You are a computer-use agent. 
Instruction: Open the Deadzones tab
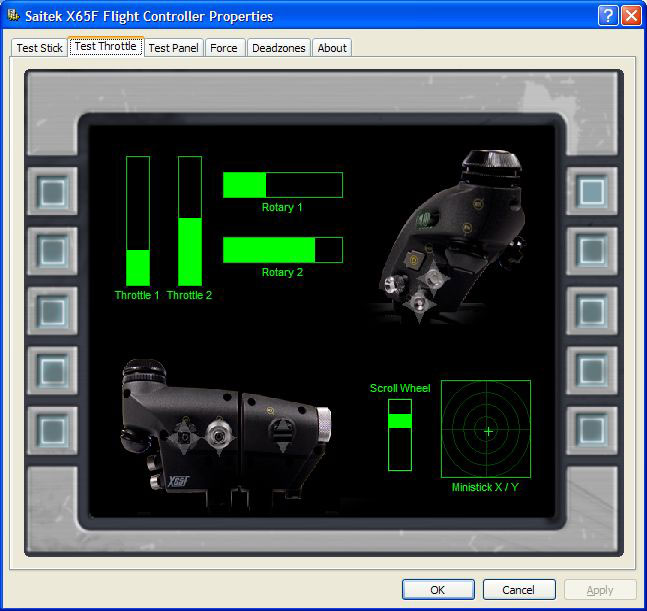tap(279, 48)
